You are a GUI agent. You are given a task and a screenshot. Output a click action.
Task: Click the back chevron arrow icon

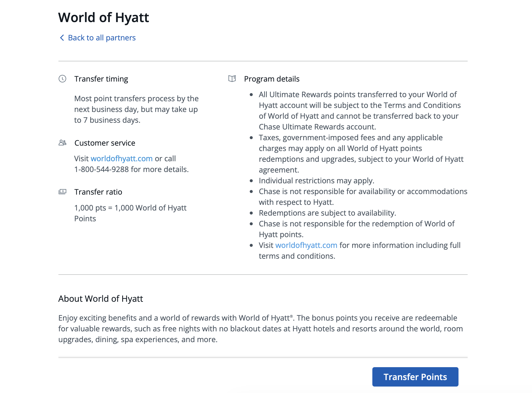62,38
